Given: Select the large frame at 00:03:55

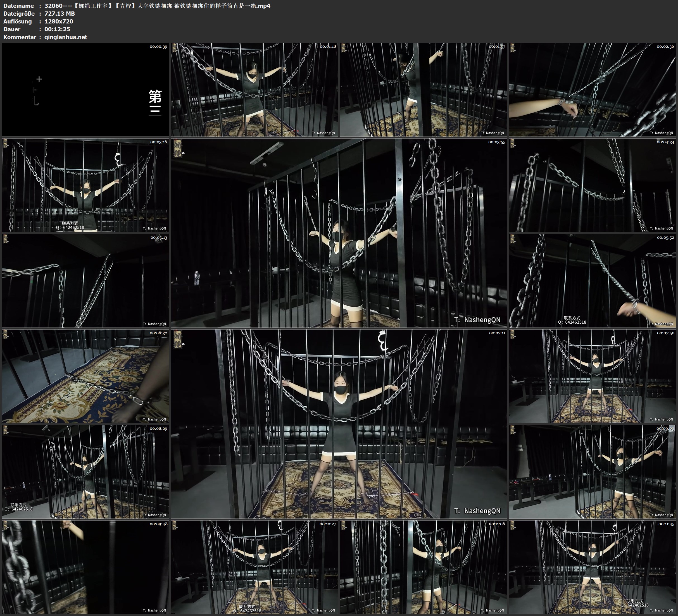Looking at the screenshot, I should point(339,233).
